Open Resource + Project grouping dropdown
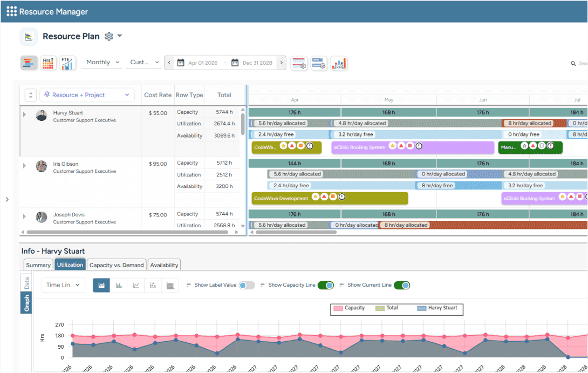Screen dimensions: 588x373 pos(87,95)
